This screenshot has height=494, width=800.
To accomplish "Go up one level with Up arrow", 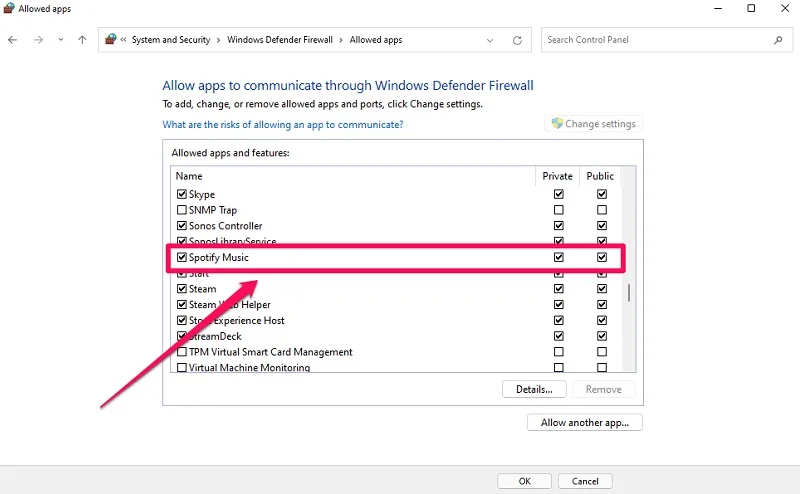I will pyautogui.click(x=82, y=40).
